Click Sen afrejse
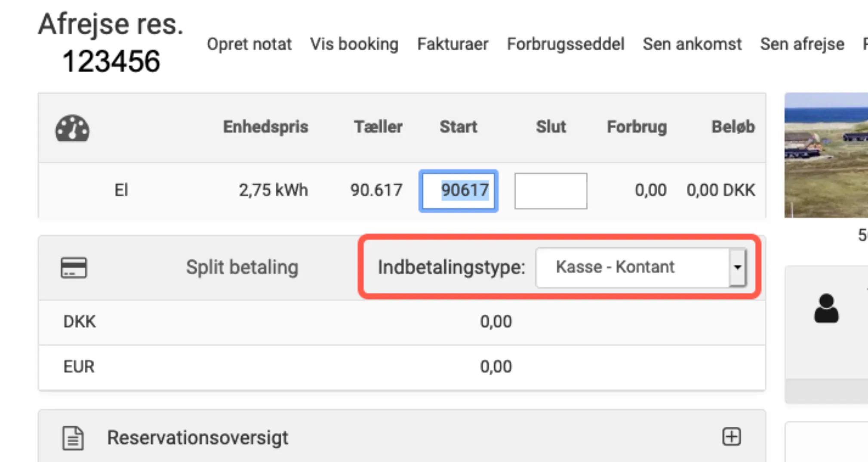This screenshot has width=868, height=462. pos(802,44)
